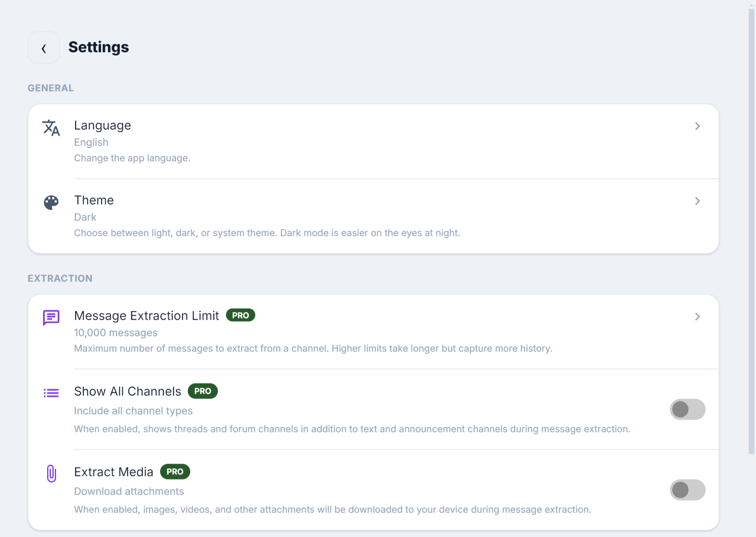This screenshot has height=537, width=756.
Task: Click description starting 'Maximum number of messages'
Action: [x=313, y=349]
